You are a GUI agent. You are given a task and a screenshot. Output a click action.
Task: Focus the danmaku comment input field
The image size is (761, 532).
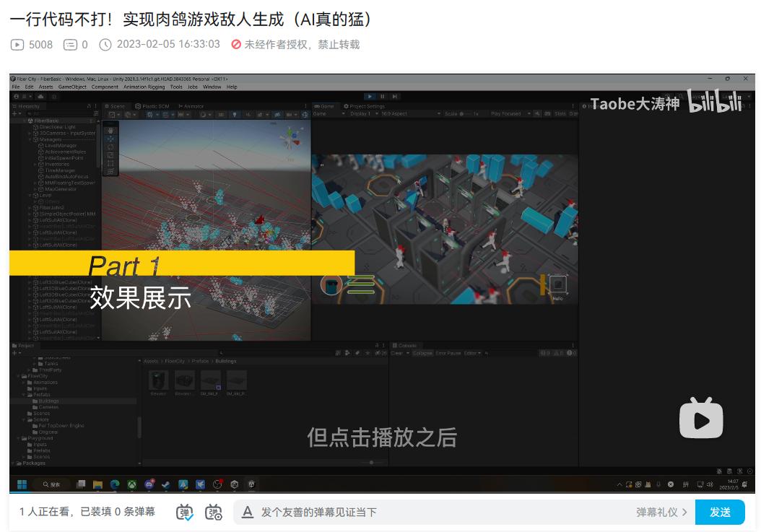444,512
